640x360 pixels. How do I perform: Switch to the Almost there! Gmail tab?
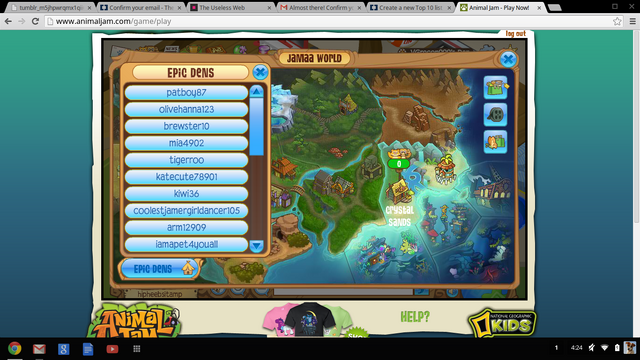click(321, 7)
